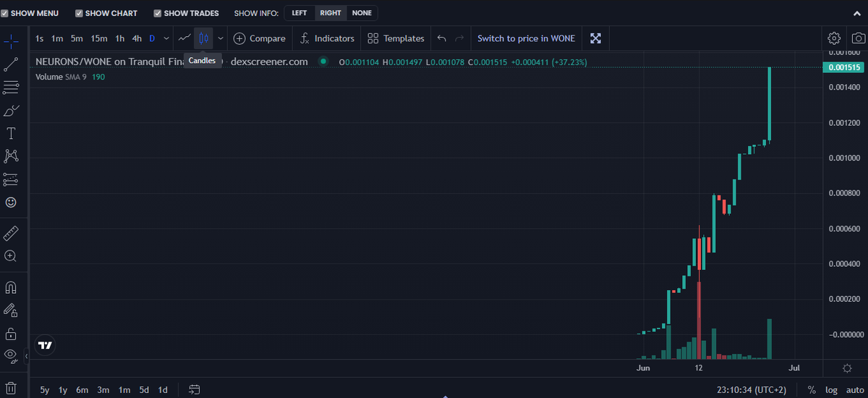Image resolution: width=868 pixels, height=398 pixels.
Task: Toggle percent scale mode
Action: coord(812,390)
